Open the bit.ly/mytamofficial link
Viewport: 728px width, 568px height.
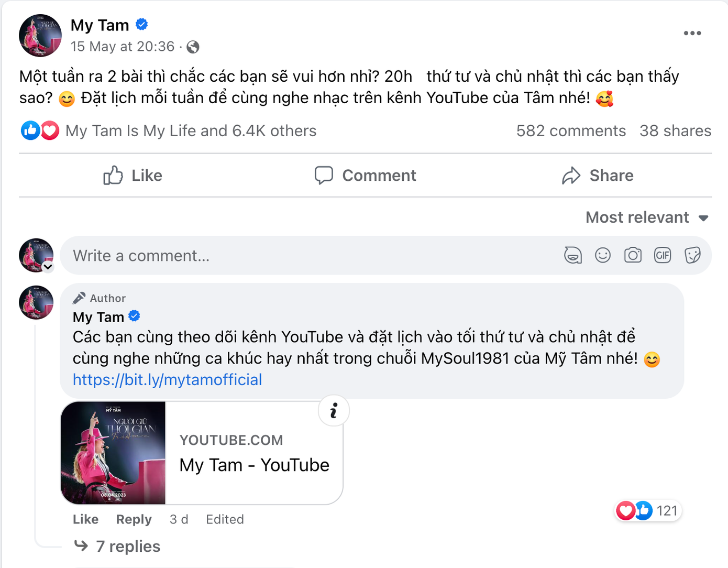pyautogui.click(x=167, y=379)
